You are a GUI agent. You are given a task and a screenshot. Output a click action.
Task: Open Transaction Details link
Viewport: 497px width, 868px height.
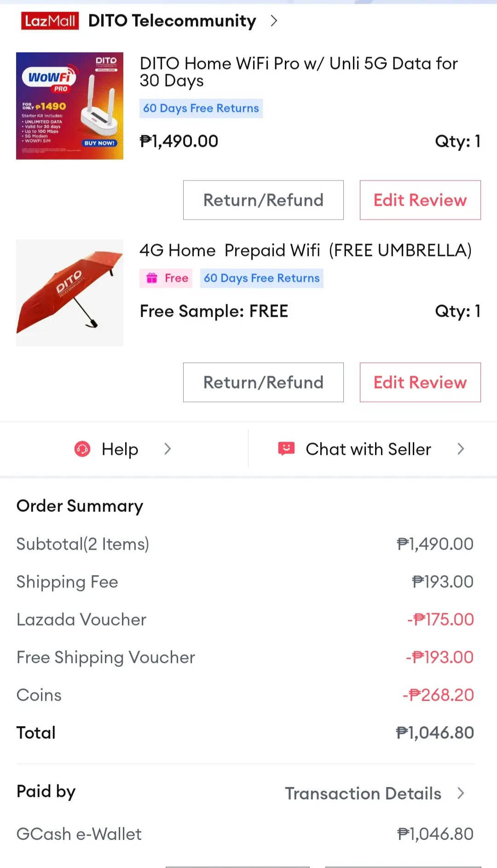363,793
